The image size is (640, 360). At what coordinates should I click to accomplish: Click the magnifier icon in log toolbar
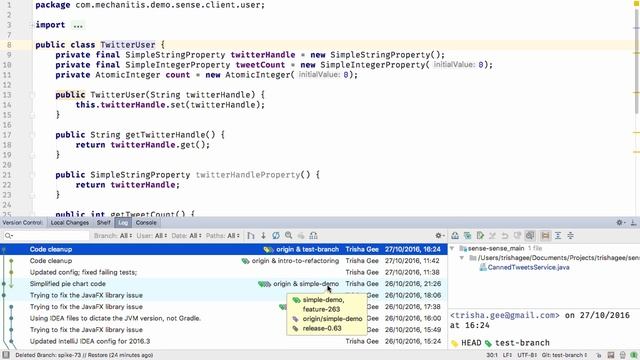click(x=289, y=236)
